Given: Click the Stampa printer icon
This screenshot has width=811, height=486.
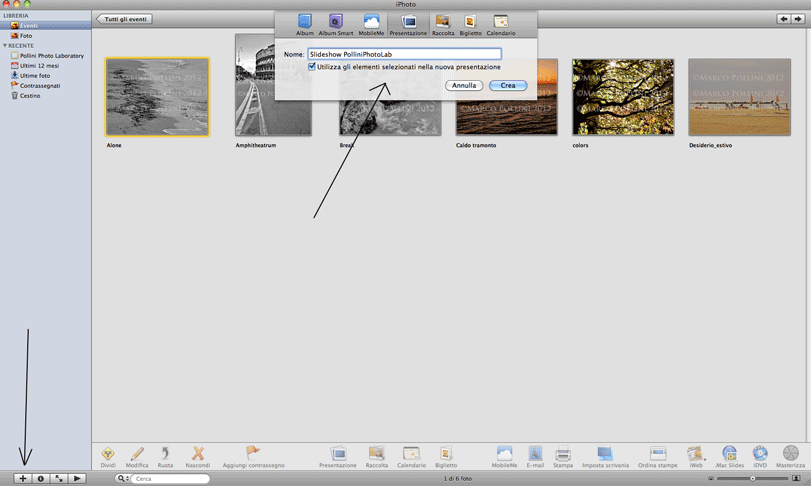Looking at the screenshot, I should pyautogui.click(x=563, y=457).
